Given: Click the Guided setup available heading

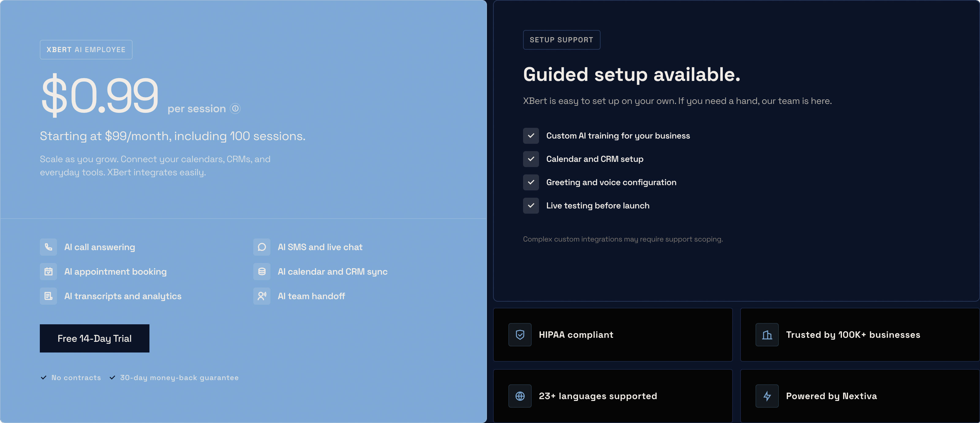Looking at the screenshot, I should [x=632, y=74].
